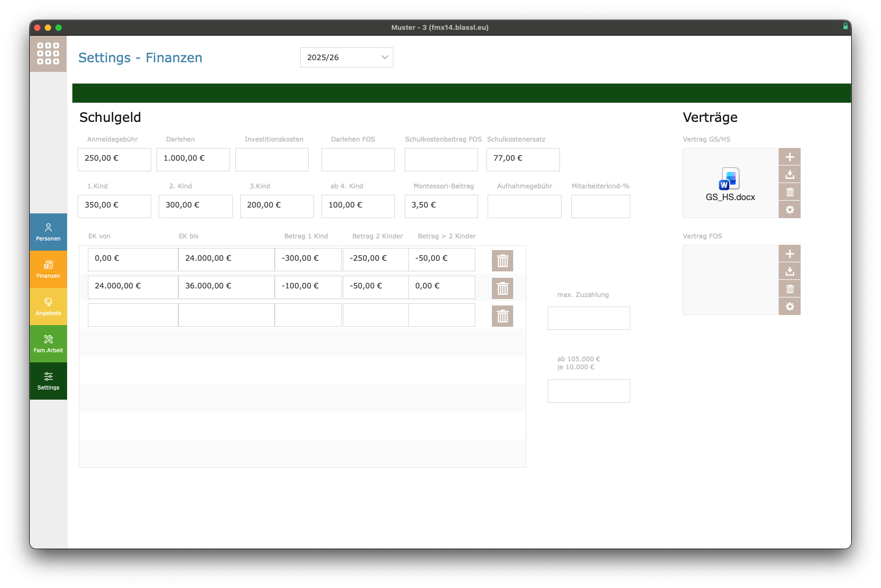The height and width of the screenshot is (588, 881).
Task: Switch to the Personen section
Action: coord(48,232)
